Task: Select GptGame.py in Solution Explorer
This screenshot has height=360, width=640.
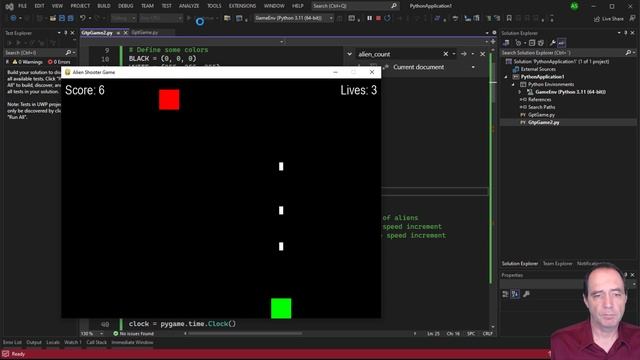Action: [541, 115]
